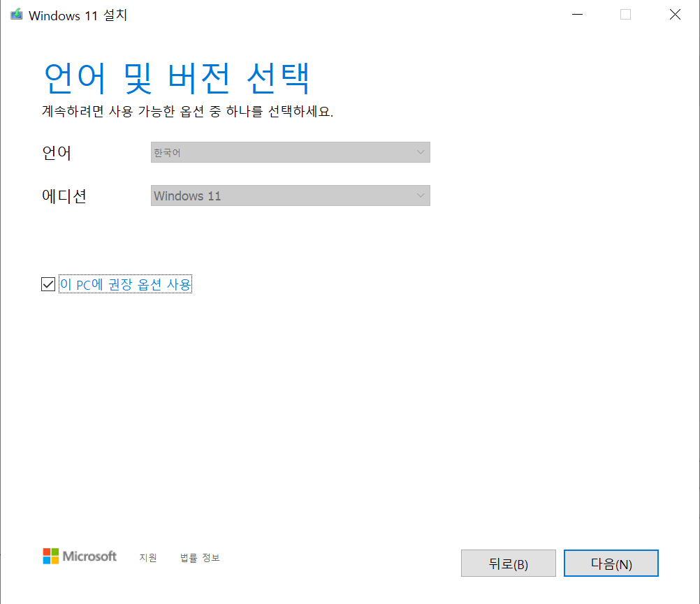This screenshot has width=700, height=604.
Task: Open the 지원 link
Action: [148, 558]
